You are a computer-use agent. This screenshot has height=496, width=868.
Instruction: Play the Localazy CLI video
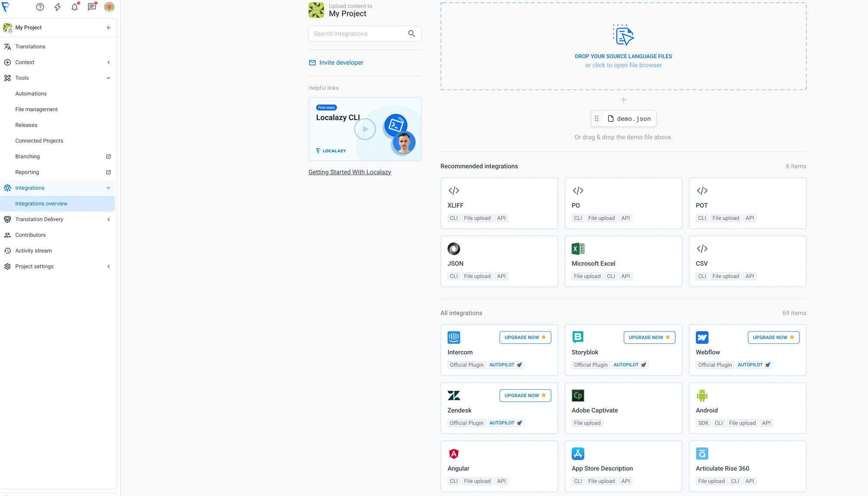point(365,129)
